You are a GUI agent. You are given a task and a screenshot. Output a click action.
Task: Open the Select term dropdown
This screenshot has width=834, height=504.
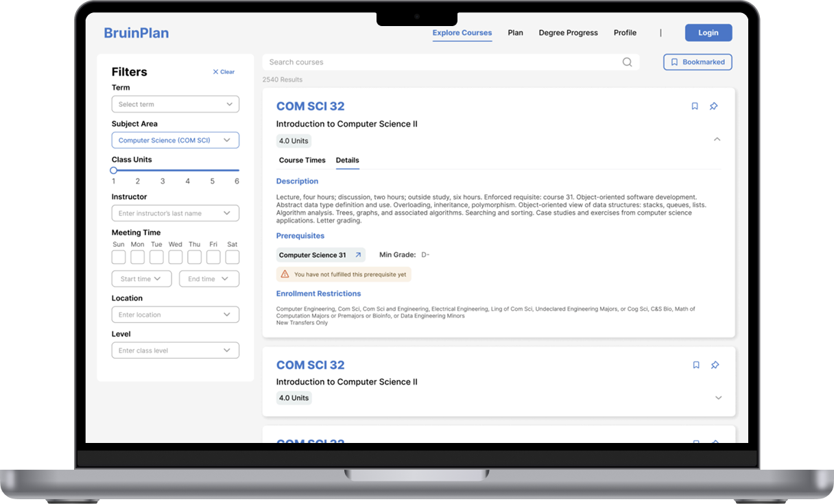click(x=176, y=104)
